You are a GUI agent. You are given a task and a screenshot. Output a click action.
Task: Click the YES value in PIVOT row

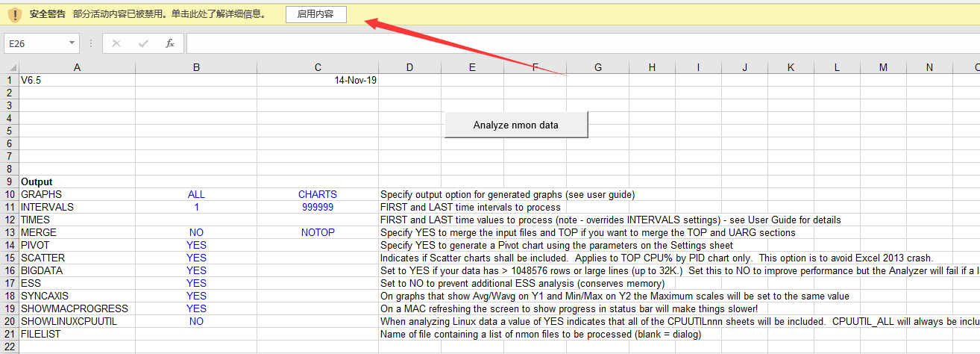(196, 245)
